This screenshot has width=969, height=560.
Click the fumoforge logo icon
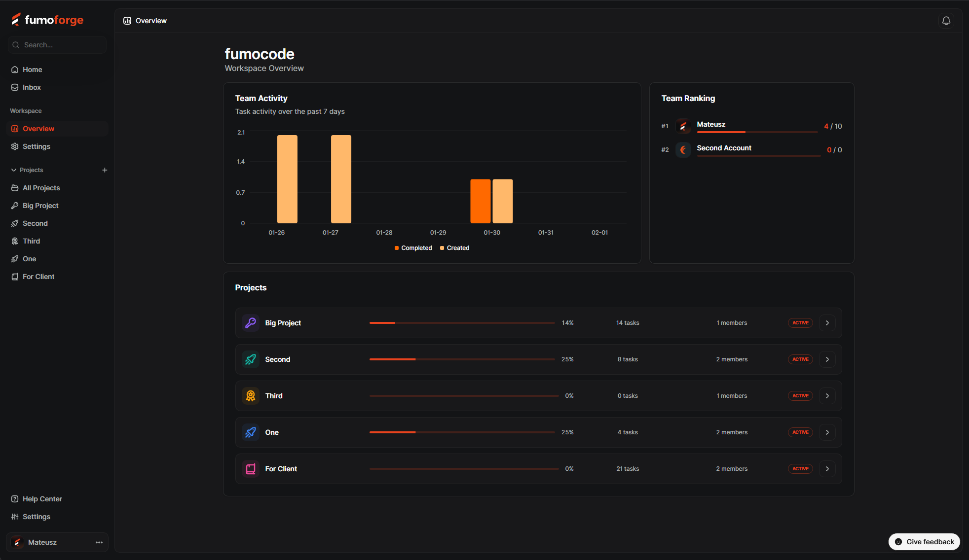click(x=16, y=20)
